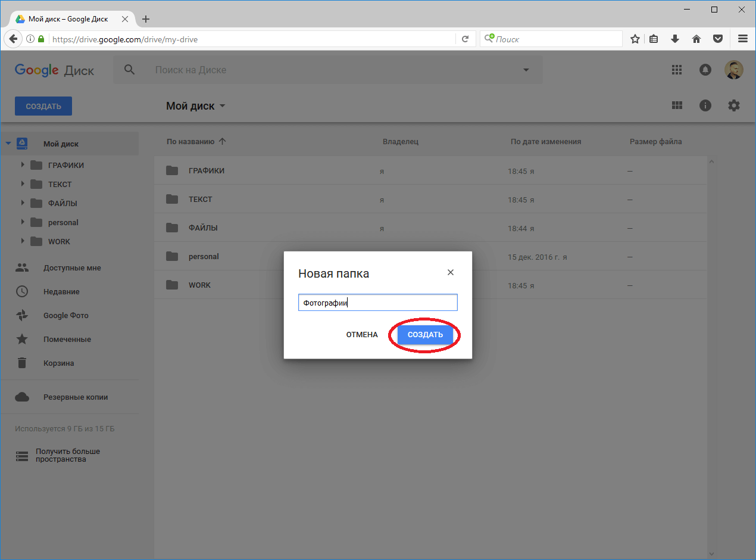The width and height of the screenshot is (756, 560).
Task: Open search options dropdown arrow
Action: pyautogui.click(x=526, y=70)
